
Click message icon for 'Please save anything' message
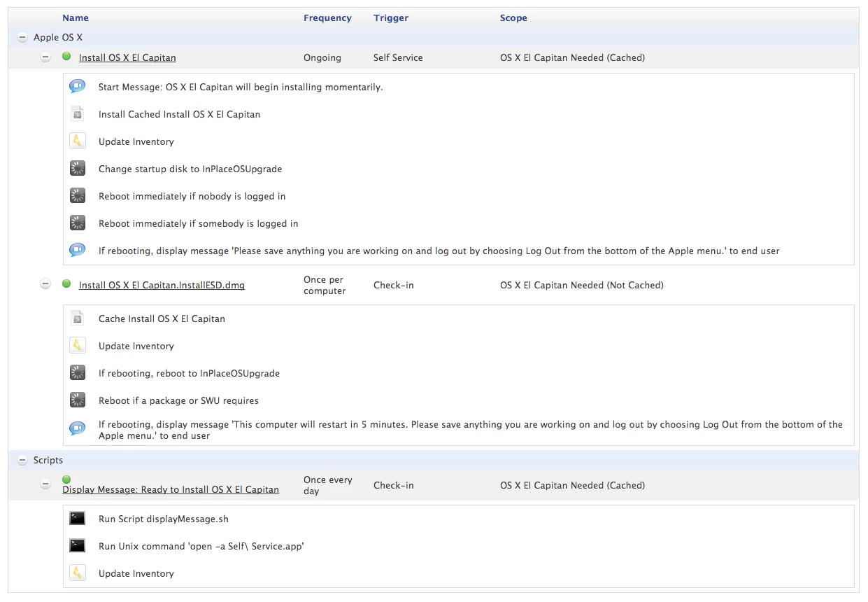click(x=77, y=251)
